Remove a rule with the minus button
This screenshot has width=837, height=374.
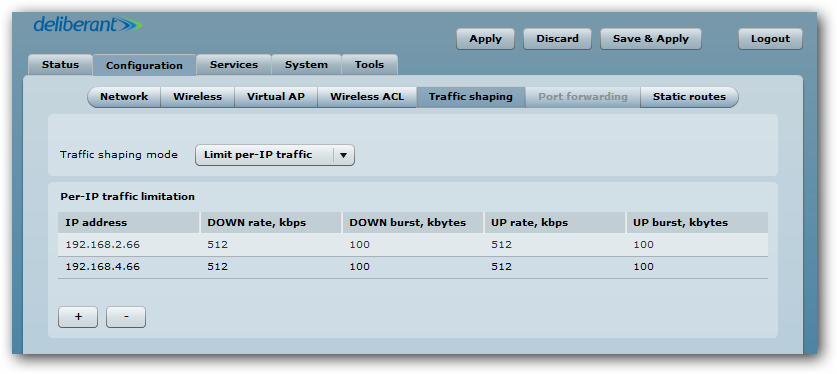126,316
